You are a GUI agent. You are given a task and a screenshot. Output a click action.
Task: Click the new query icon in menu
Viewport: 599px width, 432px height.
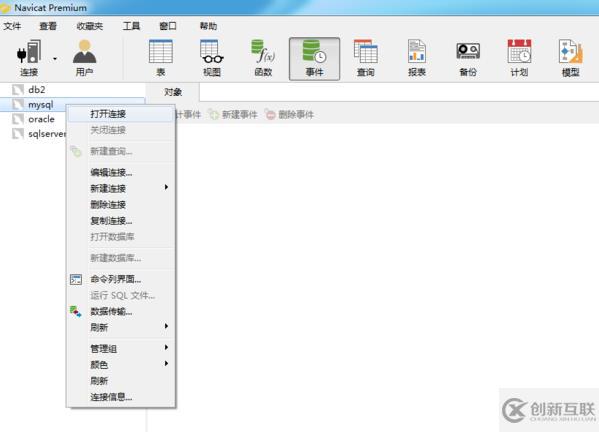pyautogui.click(x=76, y=151)
